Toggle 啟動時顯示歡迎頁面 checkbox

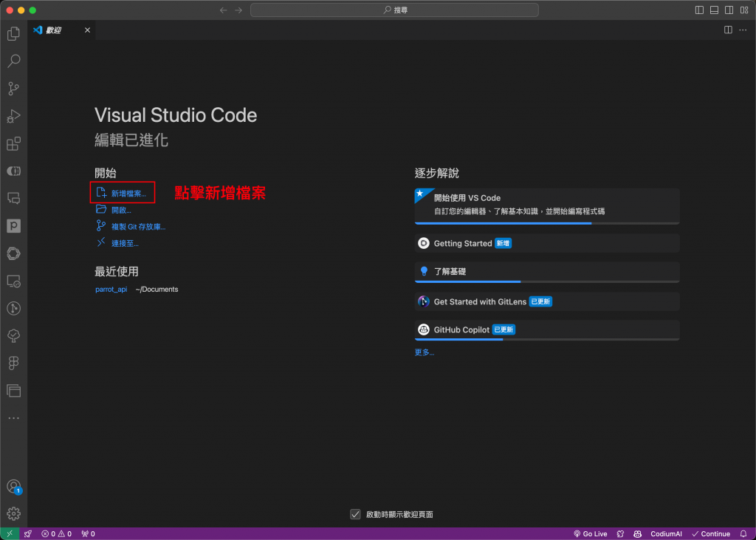(x=355, y=514)
